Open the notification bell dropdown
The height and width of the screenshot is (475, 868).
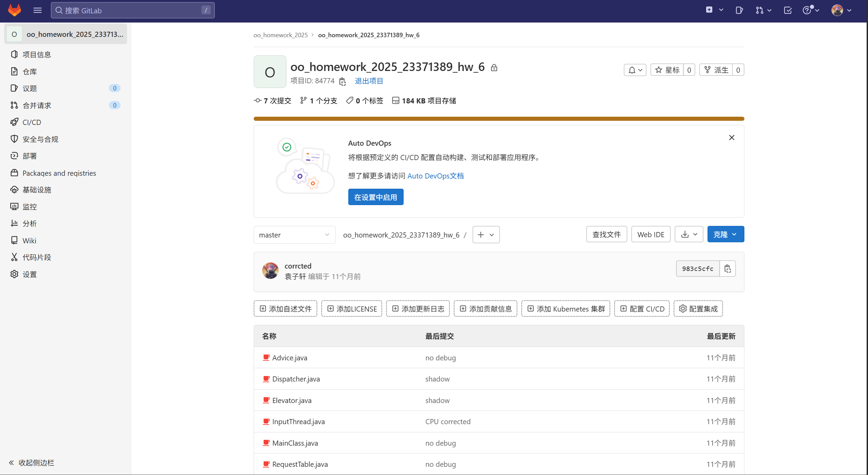pos(635,70)
